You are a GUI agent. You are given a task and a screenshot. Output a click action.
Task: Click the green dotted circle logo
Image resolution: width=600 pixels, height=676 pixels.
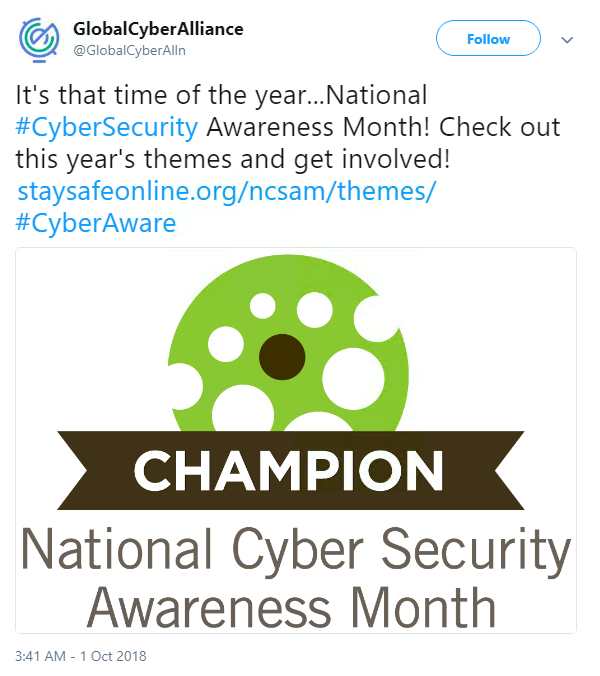click(x=288, y=343)
